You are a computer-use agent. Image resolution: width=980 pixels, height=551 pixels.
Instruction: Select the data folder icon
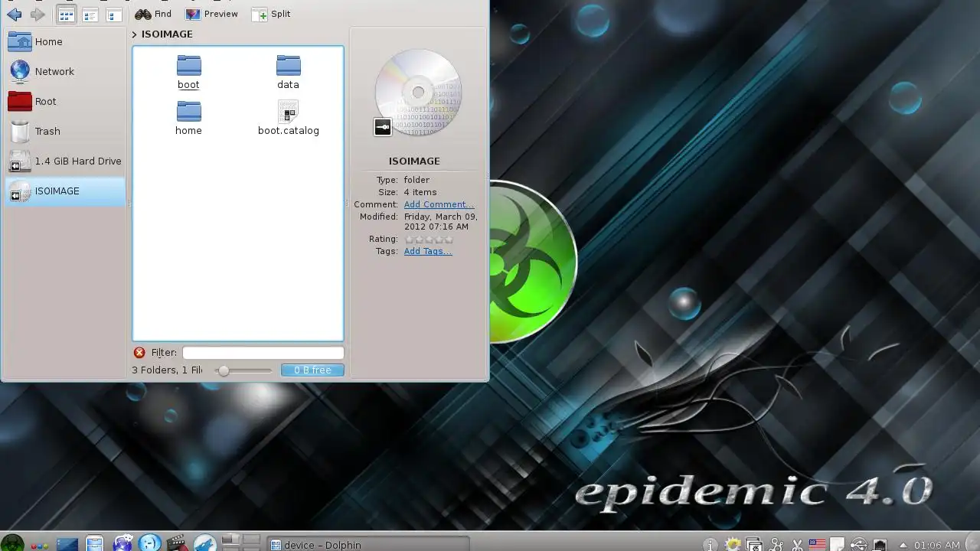coord(288,64)
